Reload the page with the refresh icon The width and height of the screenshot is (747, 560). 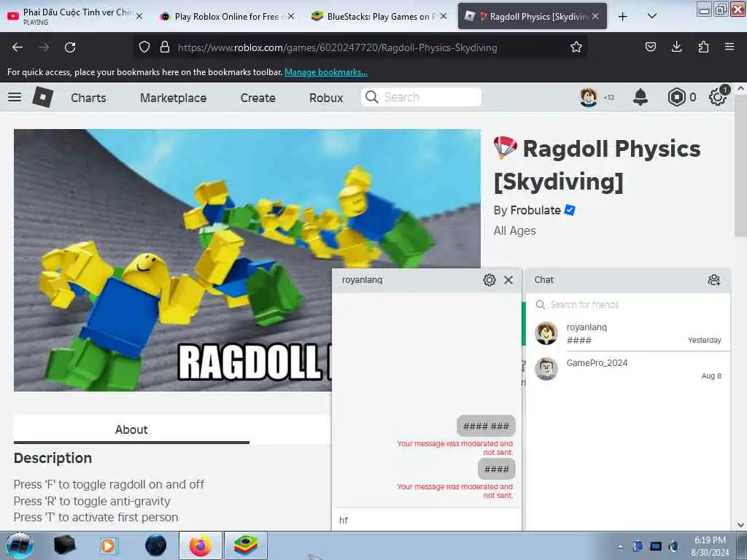tap(70, 47)
